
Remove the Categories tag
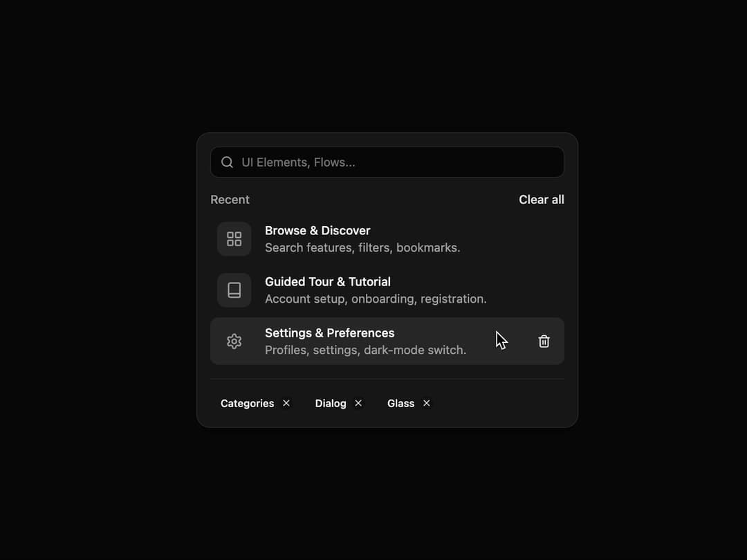[x=286, y=403]
